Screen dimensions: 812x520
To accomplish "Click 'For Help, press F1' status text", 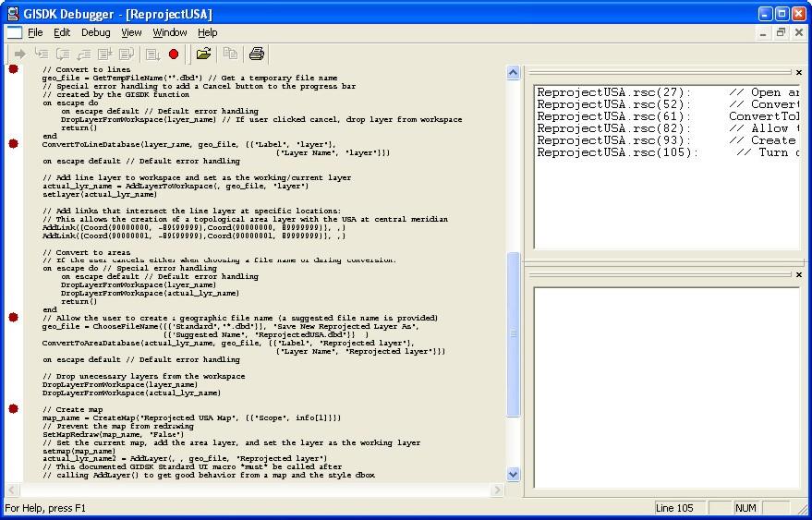I will tap(45, 508).
